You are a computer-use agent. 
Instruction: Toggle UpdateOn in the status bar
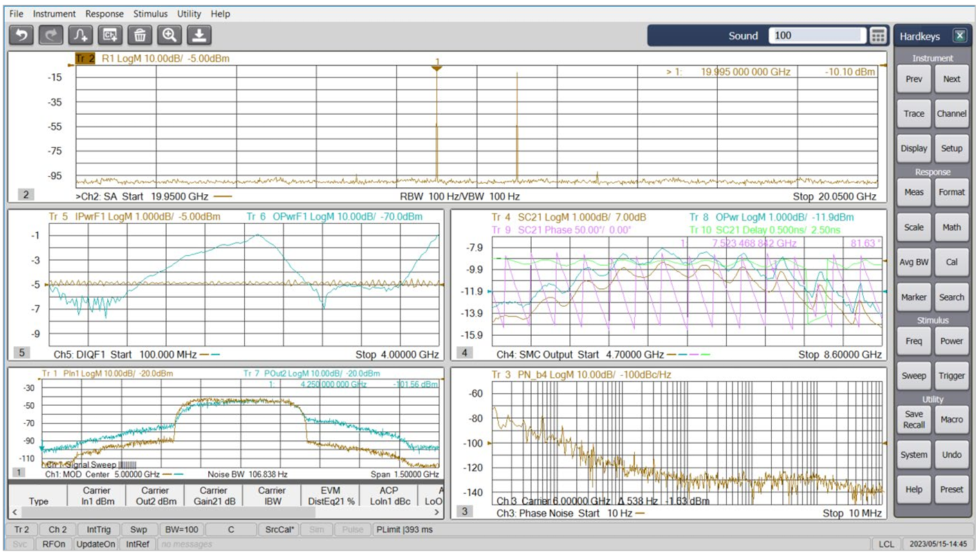96,545
